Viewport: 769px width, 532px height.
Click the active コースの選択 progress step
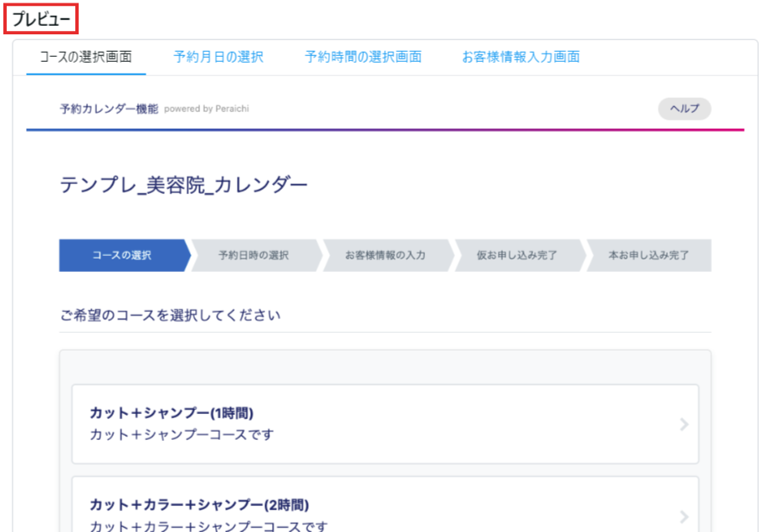(x=122, y=256)
